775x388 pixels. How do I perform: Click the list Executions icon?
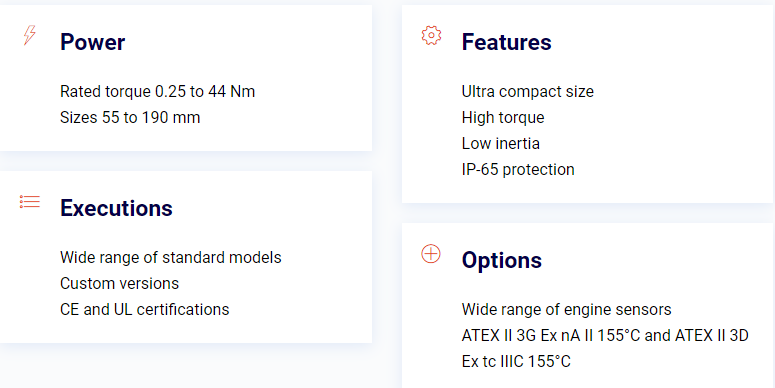30,202
